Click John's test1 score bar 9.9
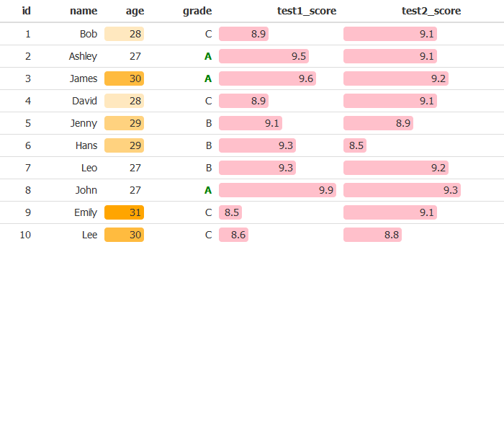Viewport: 504px width, 432px height. pos(277,190)
